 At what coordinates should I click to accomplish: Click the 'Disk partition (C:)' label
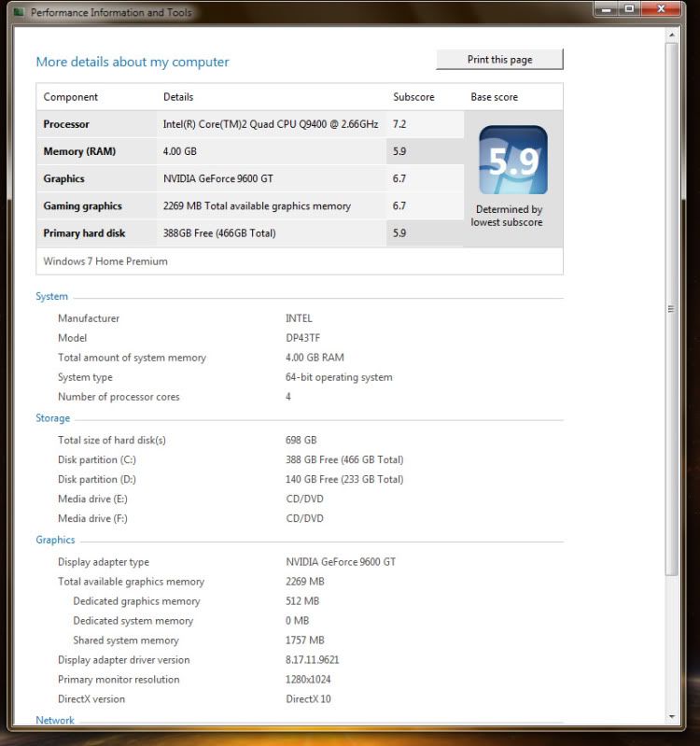click(97, 459)
